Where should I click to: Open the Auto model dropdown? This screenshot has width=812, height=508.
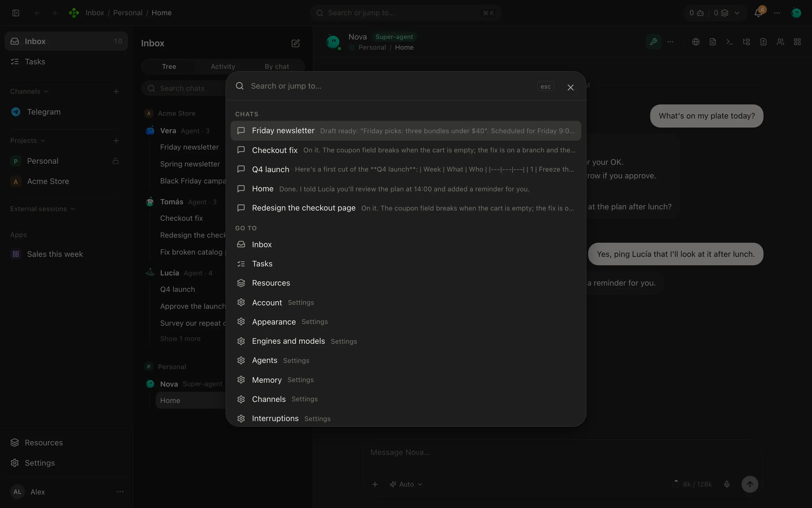tap(406, 484)
